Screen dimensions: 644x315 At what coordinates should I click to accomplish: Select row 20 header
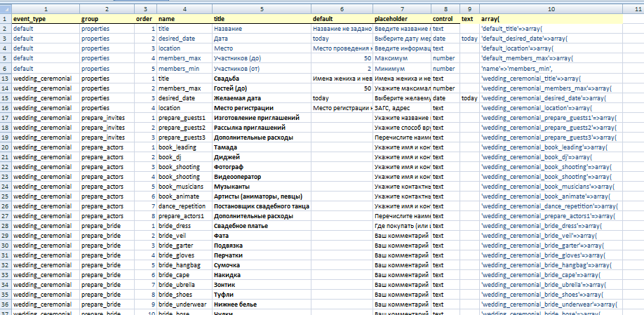pyautogui.click(x=6, y=147)
